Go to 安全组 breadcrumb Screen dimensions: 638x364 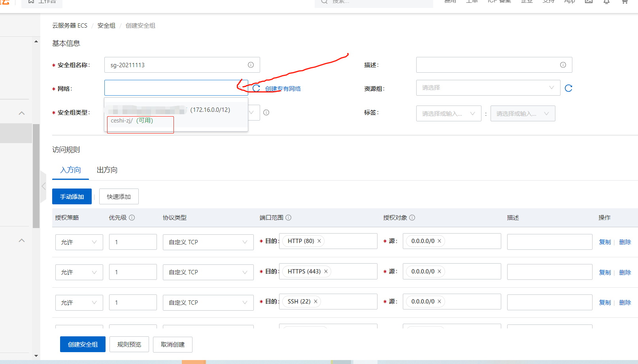106,26
